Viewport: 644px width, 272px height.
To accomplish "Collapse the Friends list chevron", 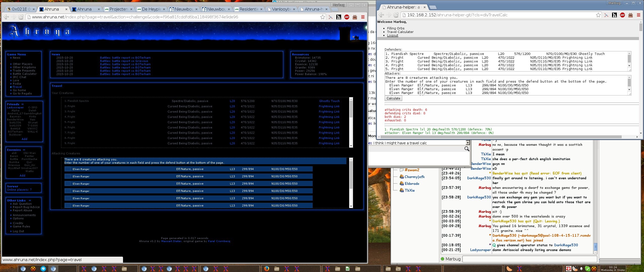I will pos(23,104).
